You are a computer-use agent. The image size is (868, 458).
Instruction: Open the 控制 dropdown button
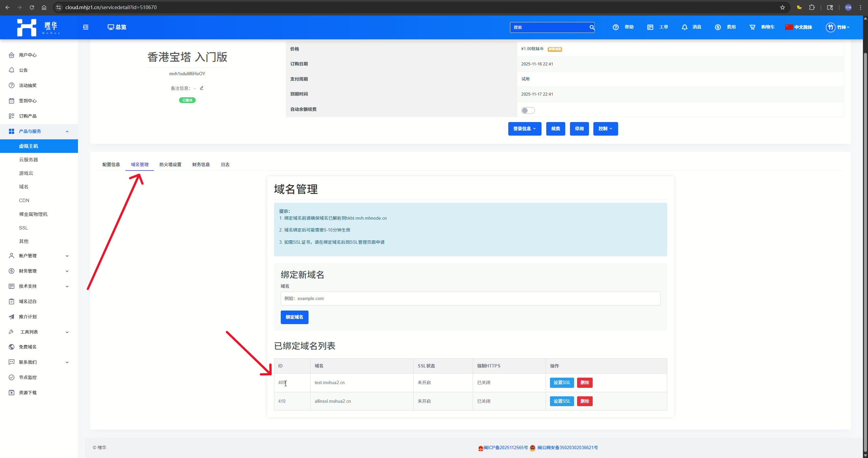(x=605, y=129)
